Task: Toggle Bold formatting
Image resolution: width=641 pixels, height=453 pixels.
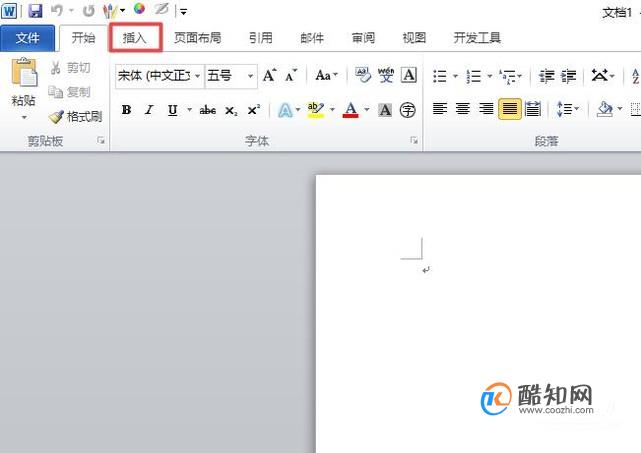Action: point(126,110)
